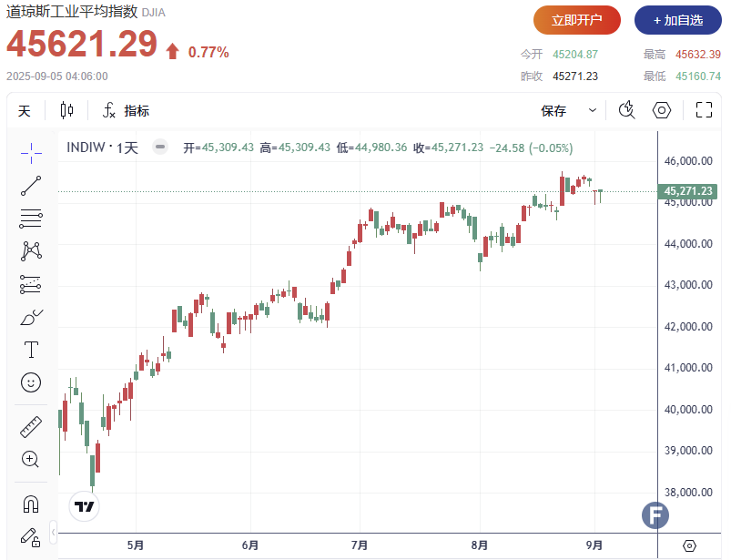Click the 立即开户 button
Viewport: 731px width, 560px height.
pos(577,19)
